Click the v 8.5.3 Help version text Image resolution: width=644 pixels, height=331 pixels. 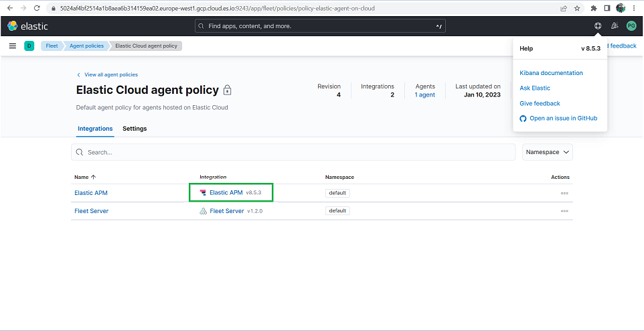pyautogui.click(x=590, y=48)
